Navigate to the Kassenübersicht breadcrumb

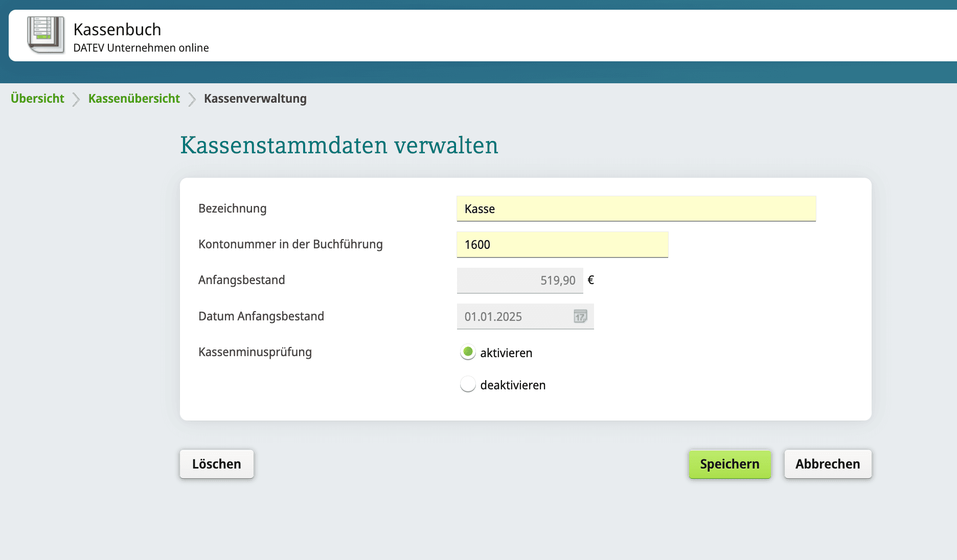pyautogui.click(x=134, y=99)
